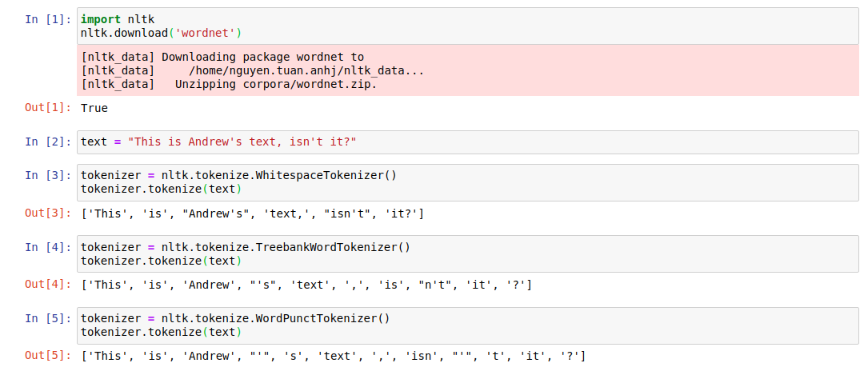
Task: Click the nltk.download('wordnet') code line
Action: coord(160,33)
